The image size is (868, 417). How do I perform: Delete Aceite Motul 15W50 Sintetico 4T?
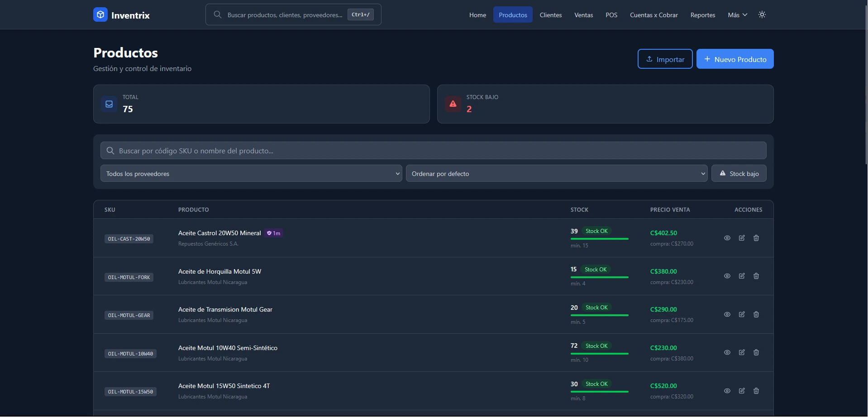[x=756, y=391]
